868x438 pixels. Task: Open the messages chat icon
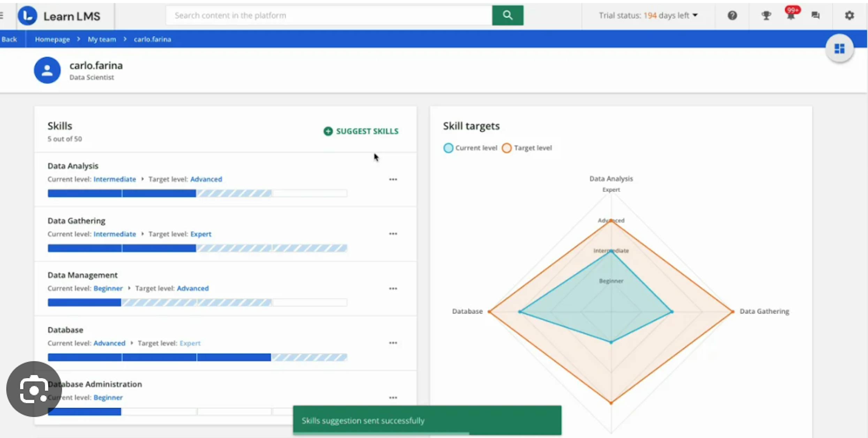(x=815, y=15)
